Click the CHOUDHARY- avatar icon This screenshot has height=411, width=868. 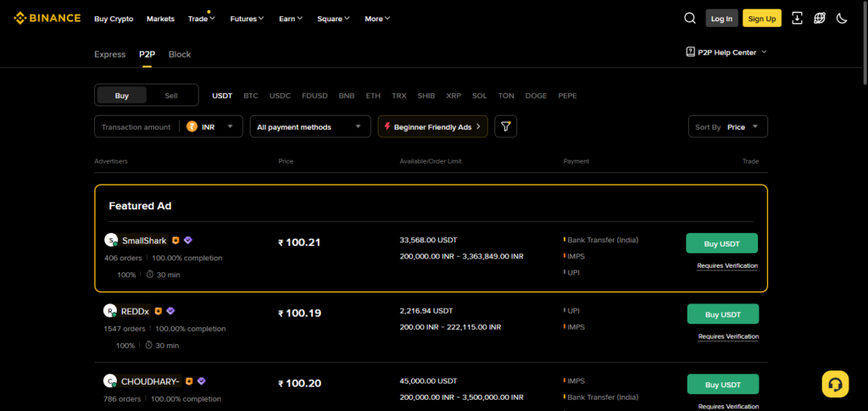pos(110,381)
